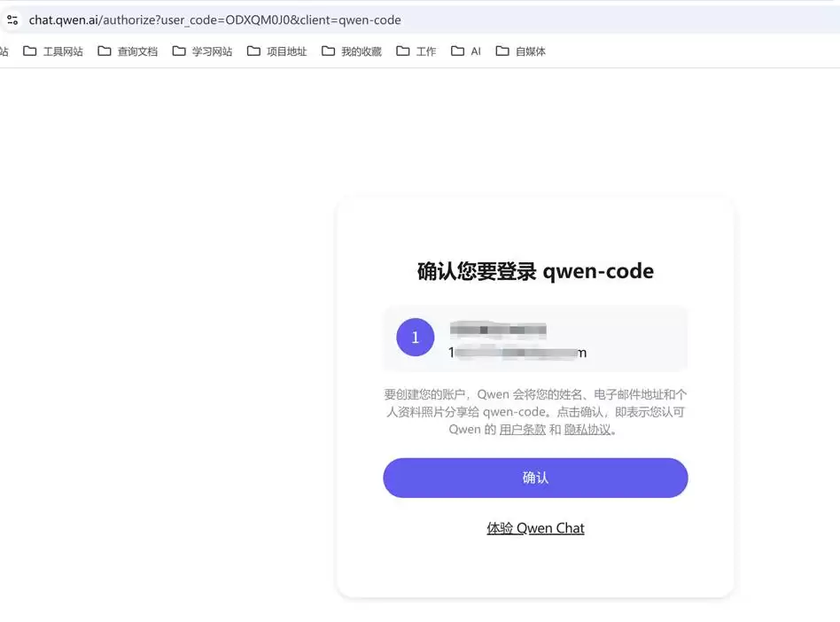This screenshot has height=622, width=840.
Task: Click the blurred email address line
Action: coord(517,353)
